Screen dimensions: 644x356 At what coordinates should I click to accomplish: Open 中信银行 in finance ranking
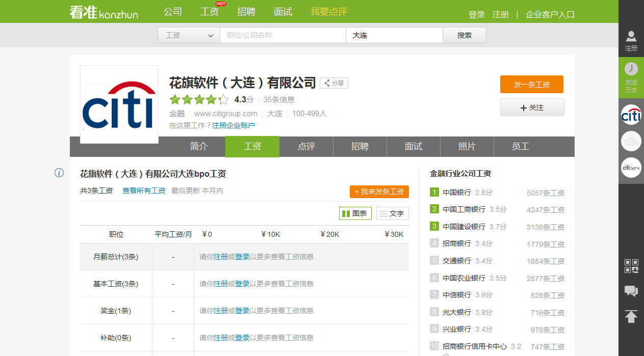(457, 295)
